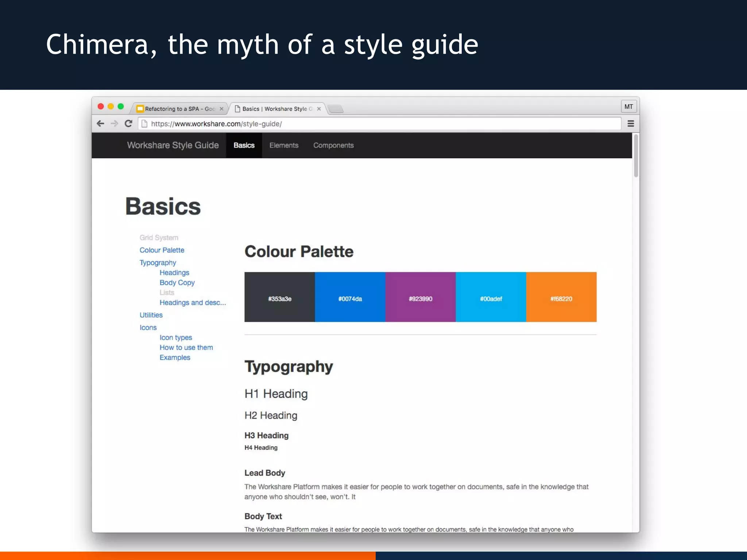Click the Workshare Style Guide brand link
The image size is (747, 560).
tap(173, 145)
